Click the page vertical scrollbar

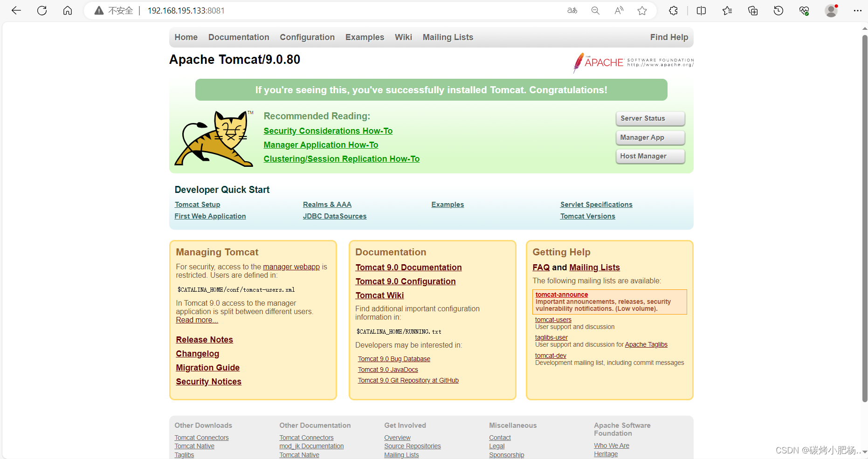click(865, 218)
